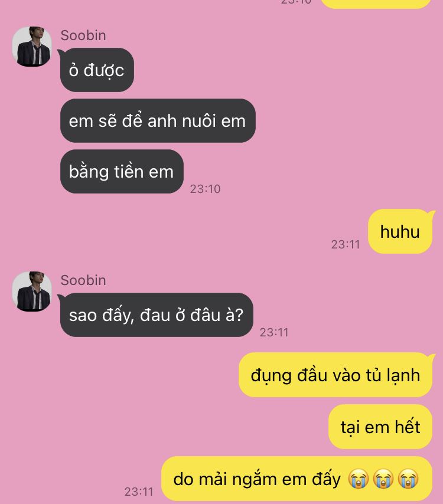The width and height of the screenshot is (443, 504).
Task: Tap the 23:11 timestamp beside last message
Action: click(139, 492)
